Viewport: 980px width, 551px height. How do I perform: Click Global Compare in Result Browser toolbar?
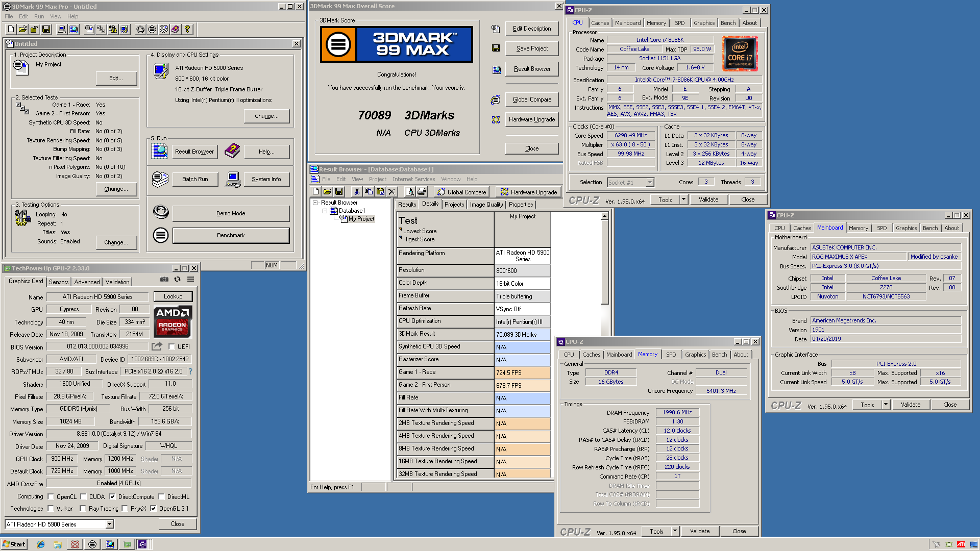click(462, 192)
